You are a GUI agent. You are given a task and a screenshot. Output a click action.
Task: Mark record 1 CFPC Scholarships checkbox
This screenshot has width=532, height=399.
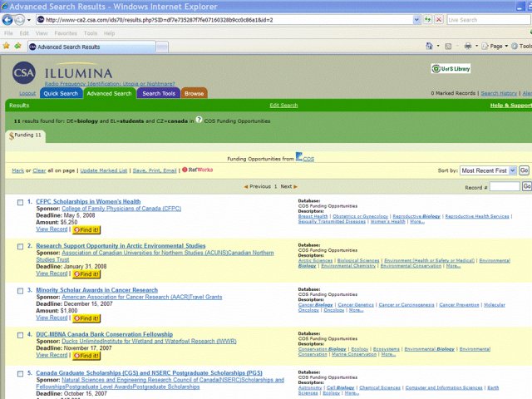[20, 203]
